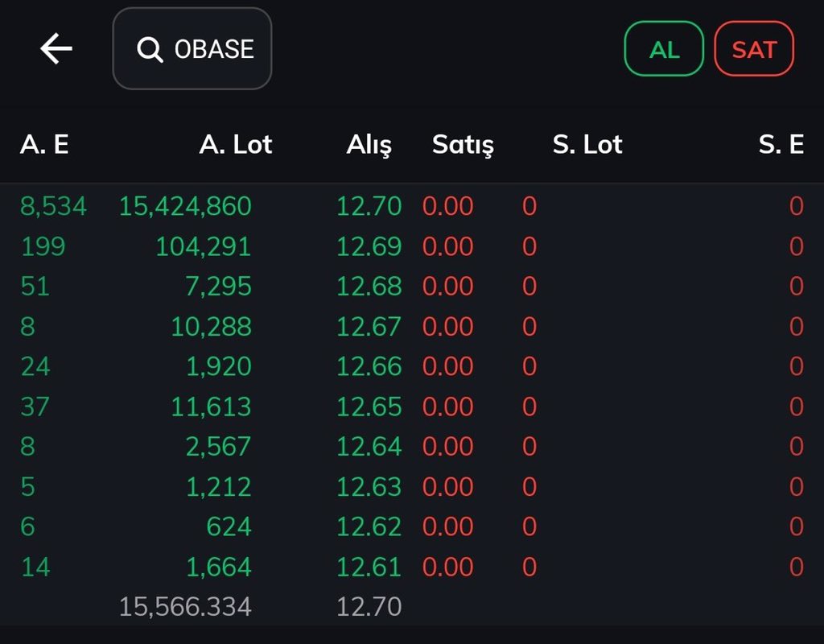Select bid price 12.65
The image size is (824, 644).
(369, 407)
